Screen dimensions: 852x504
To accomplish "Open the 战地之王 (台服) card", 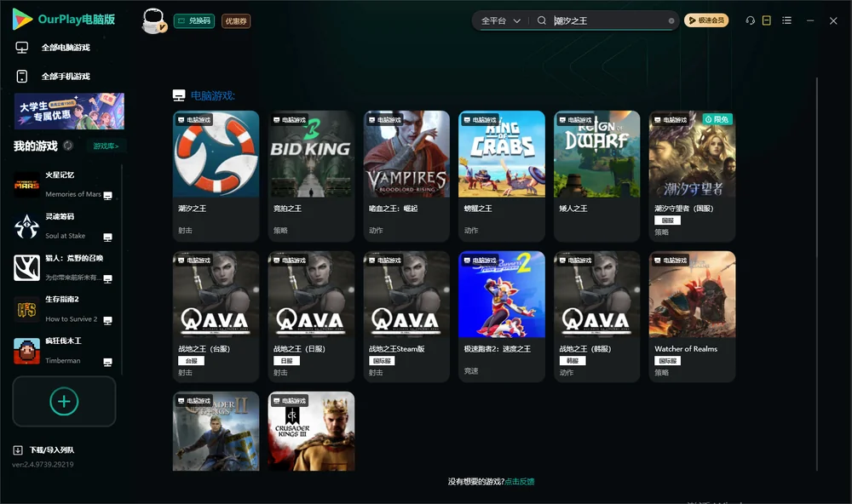I will click(216, 317).
